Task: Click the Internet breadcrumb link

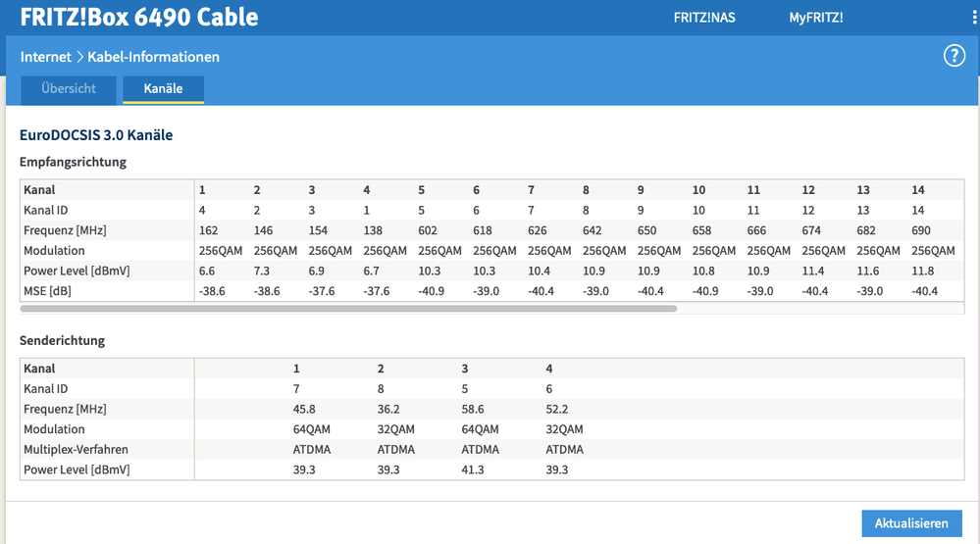Action: 46,57
